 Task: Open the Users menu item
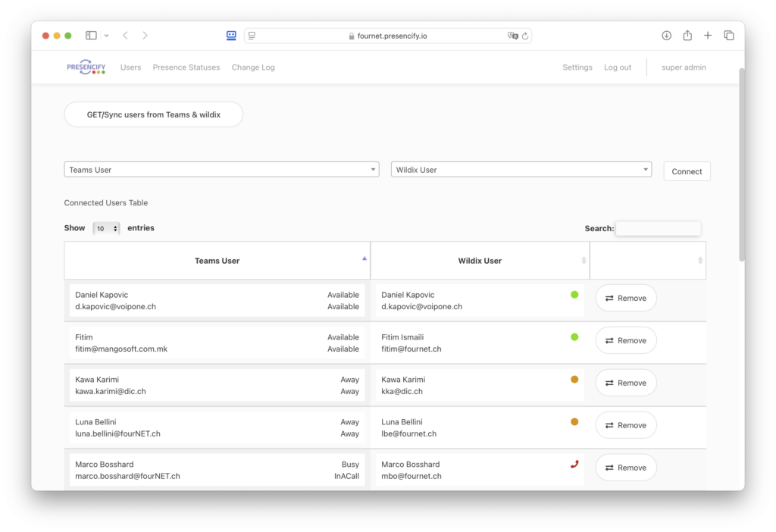click(x=130, y=67)
